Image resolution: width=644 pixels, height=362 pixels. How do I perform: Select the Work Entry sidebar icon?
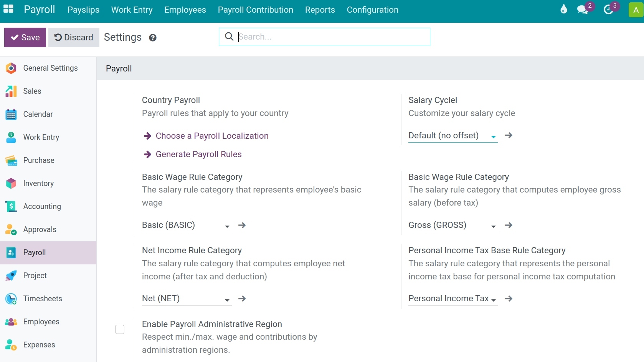(x=11, y=138)
